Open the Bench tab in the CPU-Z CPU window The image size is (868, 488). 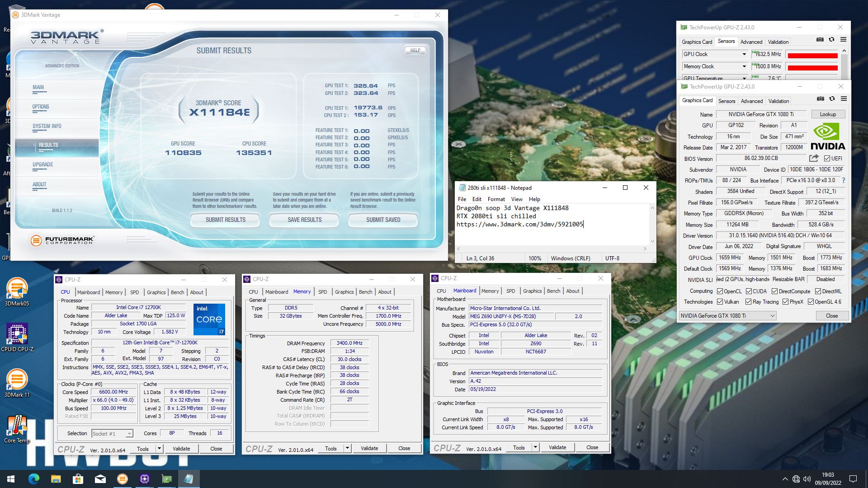click(x=177, y=292)
